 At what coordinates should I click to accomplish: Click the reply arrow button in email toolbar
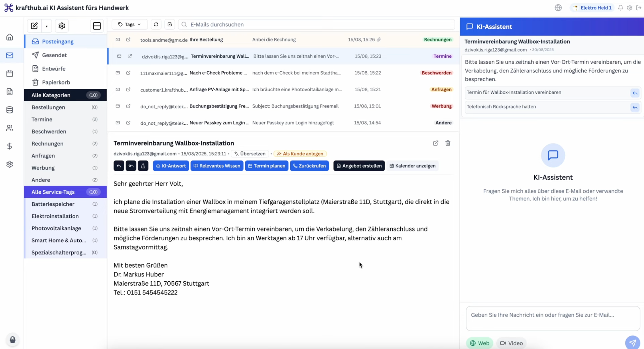pyautogui.click(x=119, y=166)
